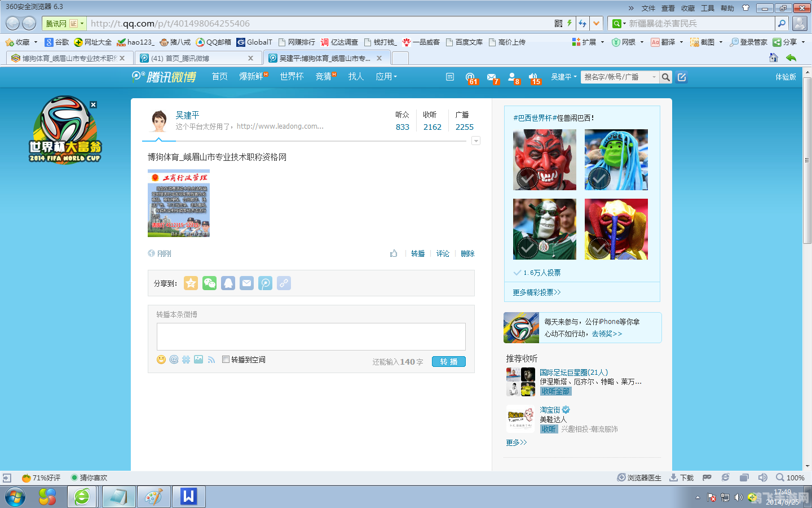Viewport: 812px width, 508px height.
Task: Go to 首页 in navigation bar
Action: pos(219,77)
